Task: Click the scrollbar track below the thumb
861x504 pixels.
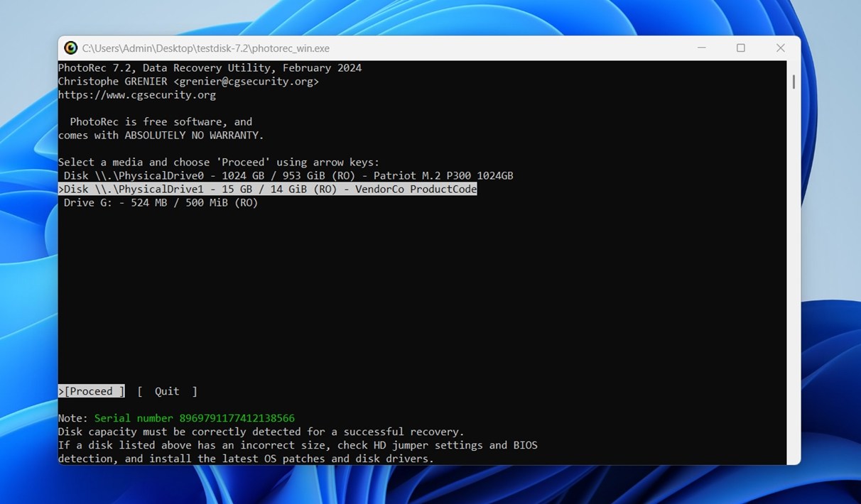Action: point(793,284)
